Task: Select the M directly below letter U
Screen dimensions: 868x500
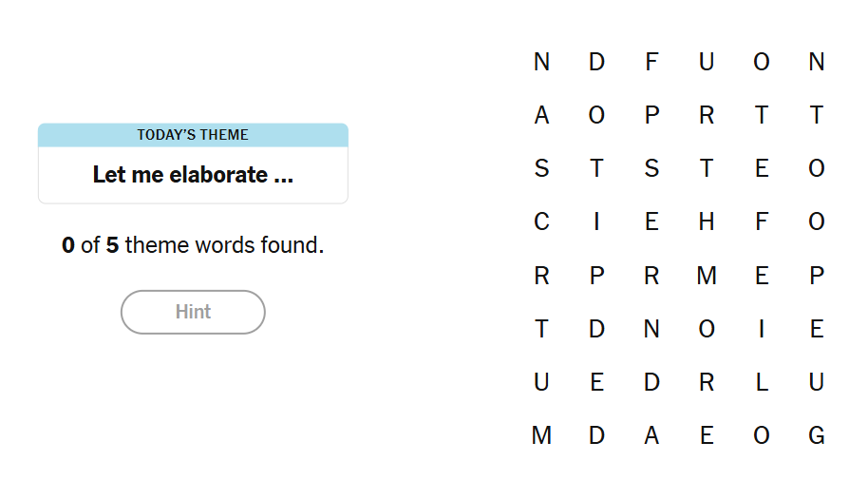Action: [x=541, y=436]
